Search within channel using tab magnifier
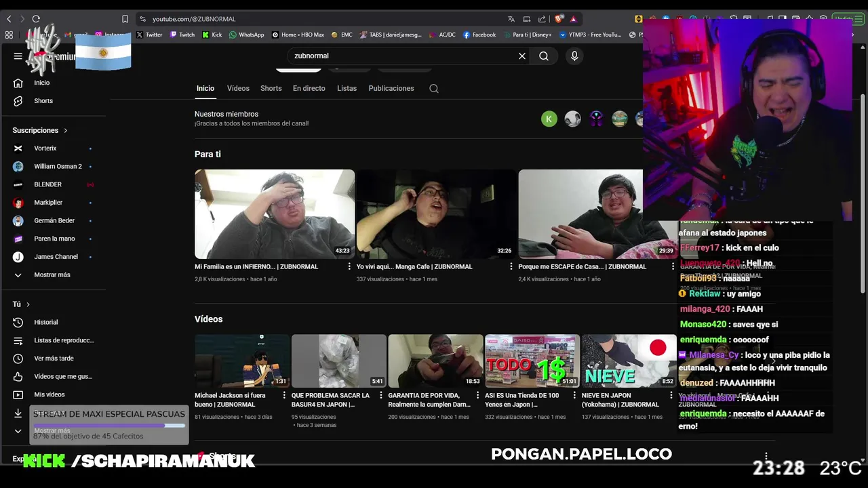 (x=434, y=89)
